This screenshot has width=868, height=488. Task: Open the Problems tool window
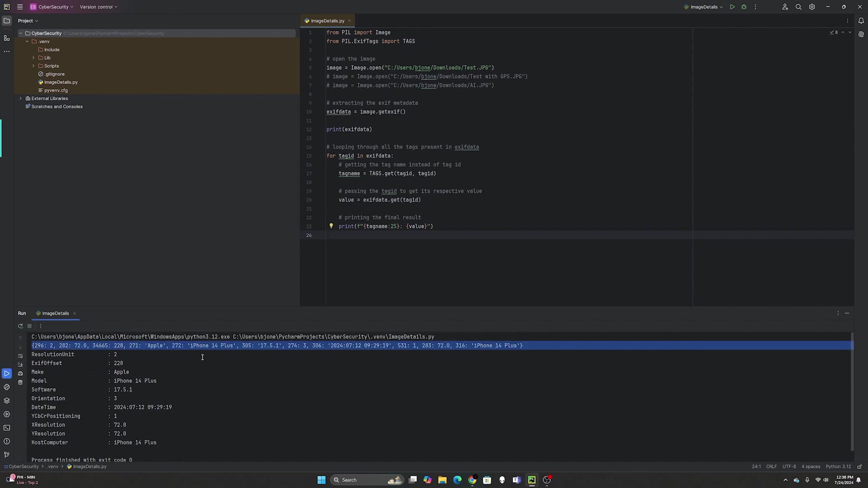(x=7, y=441)
